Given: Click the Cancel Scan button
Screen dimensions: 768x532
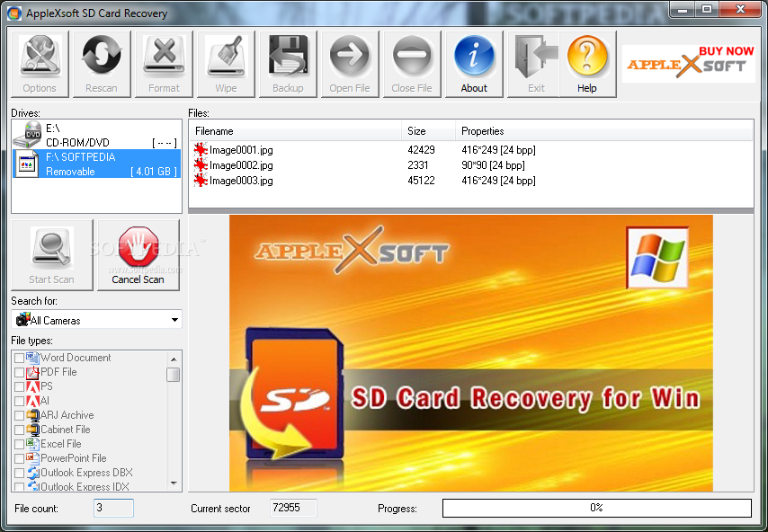Looking at the screenshot, I should pyautogui.click(x=138, y=255).
